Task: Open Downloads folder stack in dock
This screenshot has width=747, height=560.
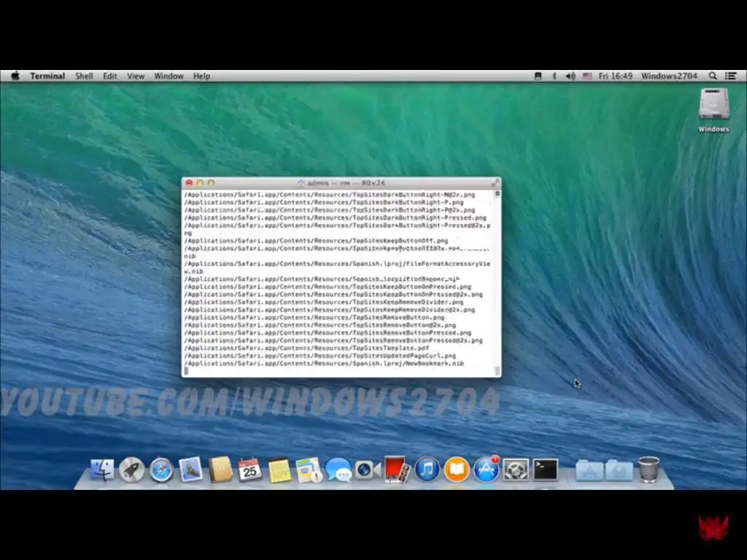Action: 619,470
